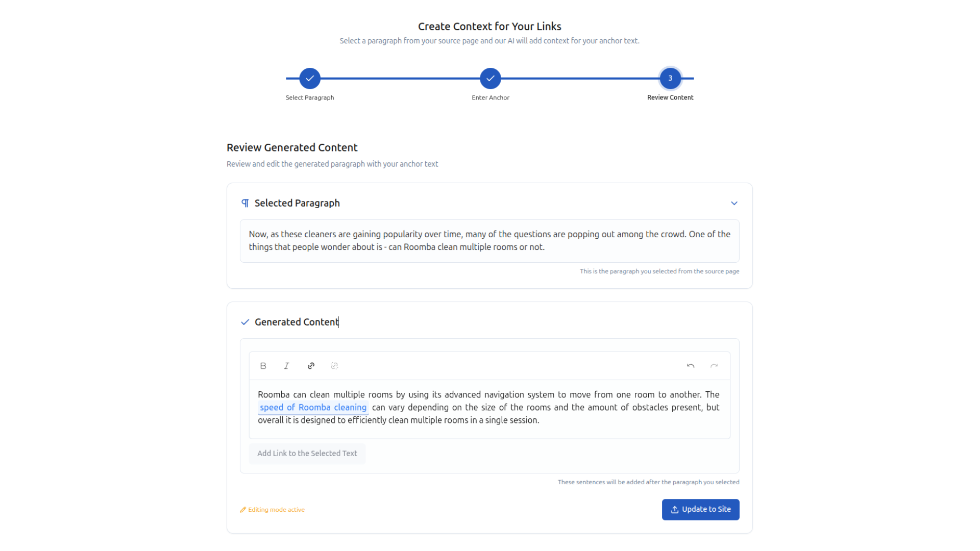The image size is (980, 551).
Task: Undo the last edit in the editor
Action: tap(691, 366)
